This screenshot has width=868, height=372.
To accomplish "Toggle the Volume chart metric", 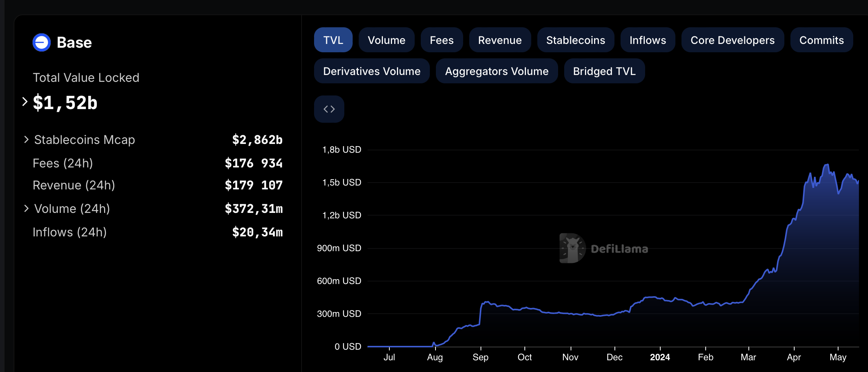I will [x=386, y=40].
